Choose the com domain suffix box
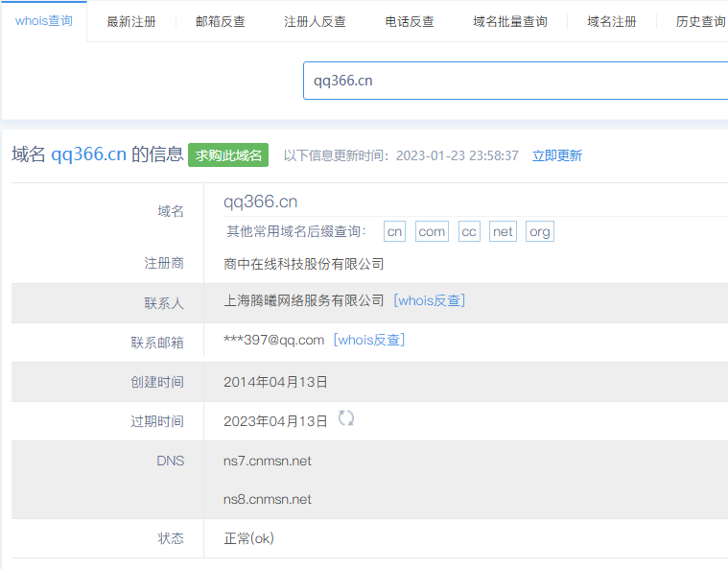Image resolution: width=728 pixels, height=569 pixels. (432, 231)
